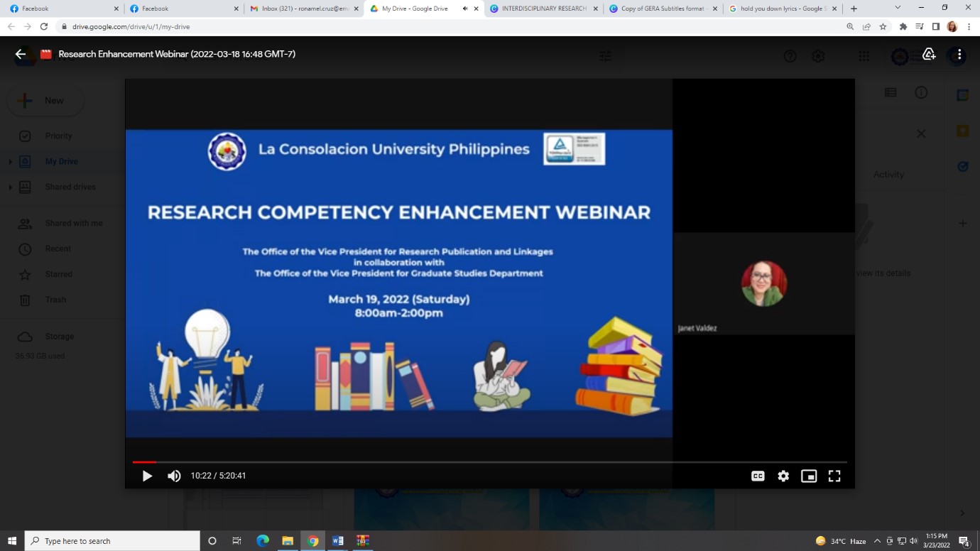The height and width of the screenshot is (551, 980).
Task: Open a new browser tab
Action: pos(854,9)
